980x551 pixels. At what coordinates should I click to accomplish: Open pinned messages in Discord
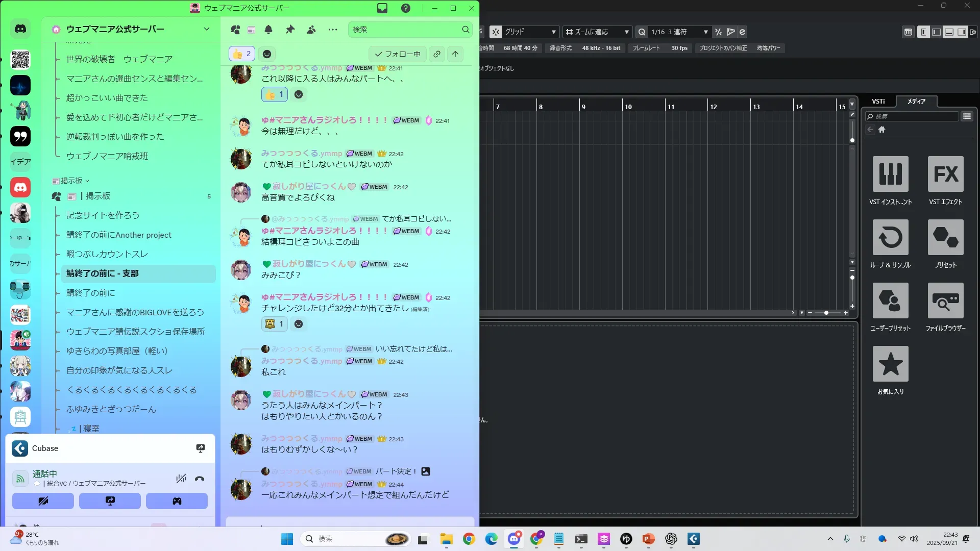(x=290, y=30)
